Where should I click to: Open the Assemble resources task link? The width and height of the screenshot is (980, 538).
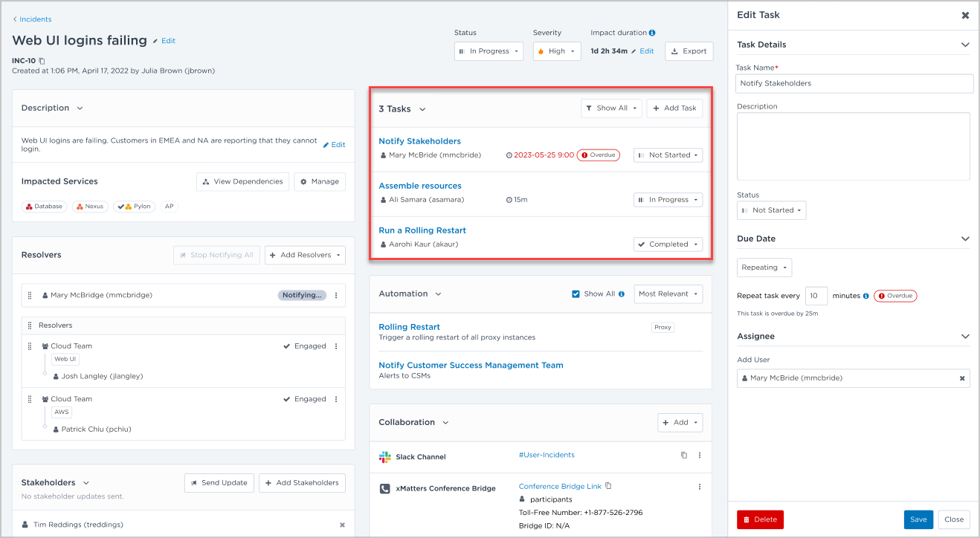pos(420,186)
